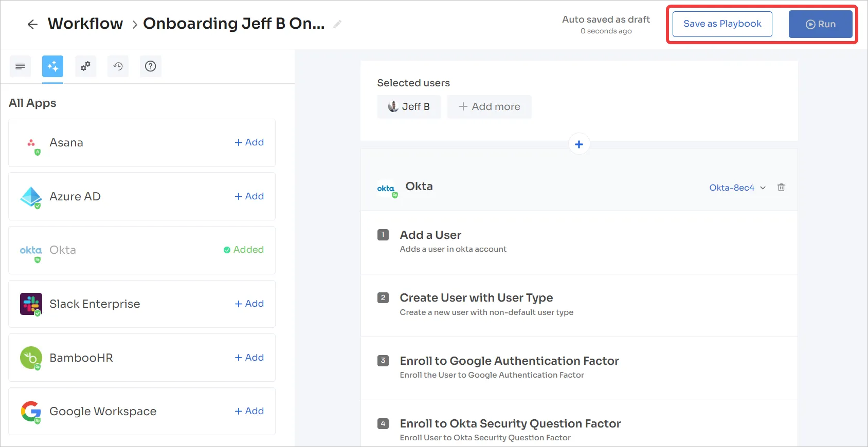Image resolution: width=868 pixels, height=447 pixels.
Task: Edit workflow name with pencil icon
Action: pyautogui.click(x=337, y=24)
